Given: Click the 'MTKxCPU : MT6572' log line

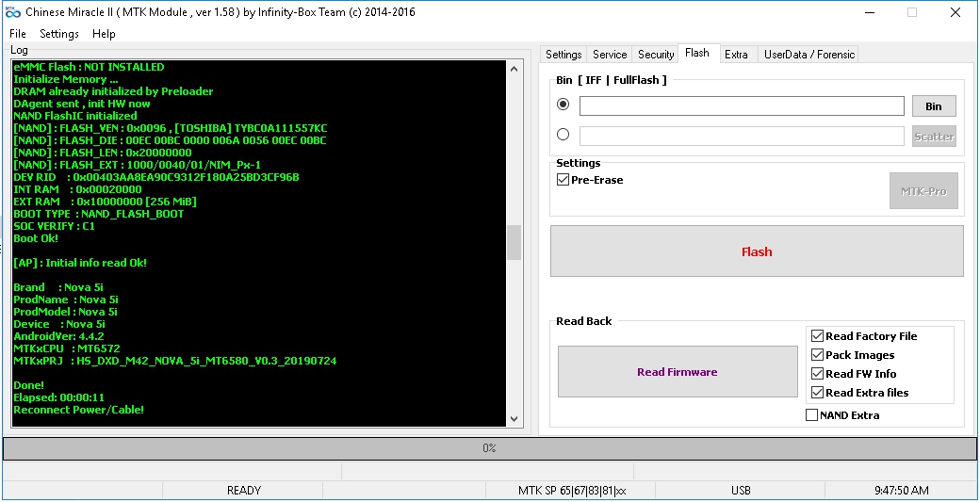Looking at the screenshot, I should pos(66,348).
